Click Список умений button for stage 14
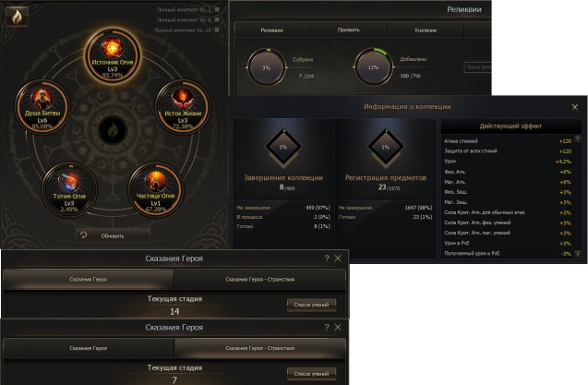The height and width of the screenshot is (385, 588). [x=311, y=305]
